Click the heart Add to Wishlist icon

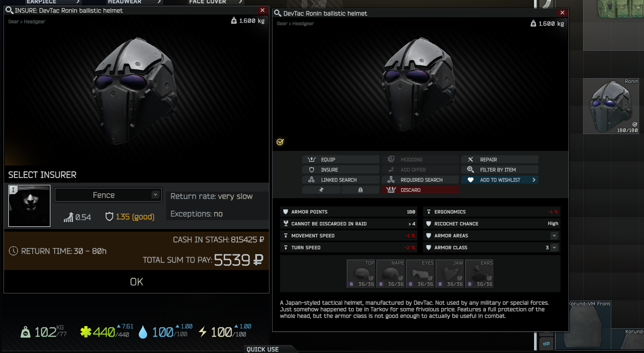click(470, 180)
